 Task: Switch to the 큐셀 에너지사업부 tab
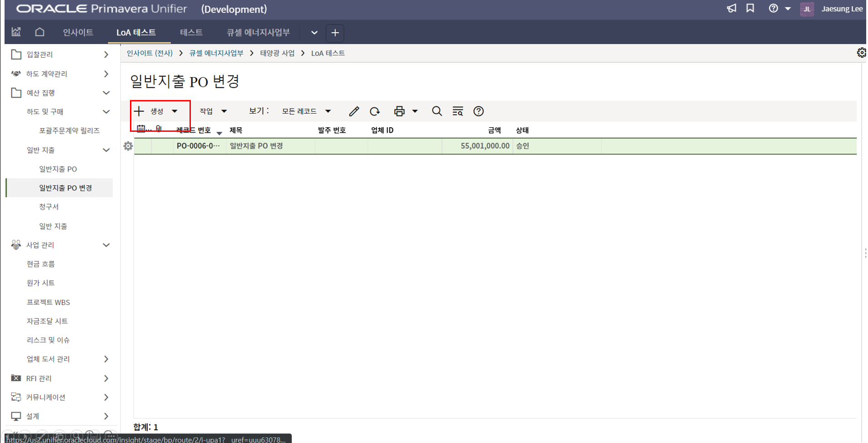258,32
